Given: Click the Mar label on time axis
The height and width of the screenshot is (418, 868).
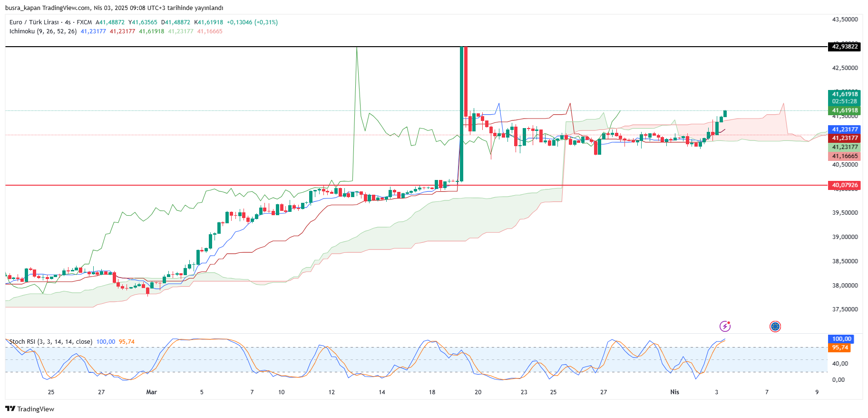Looking at the screenshot, I should pos(151,392).
